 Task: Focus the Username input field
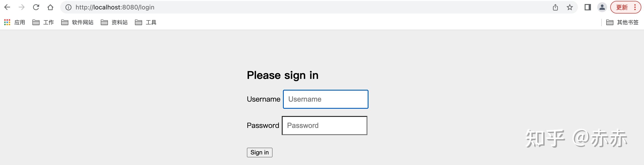click(326, 99)
